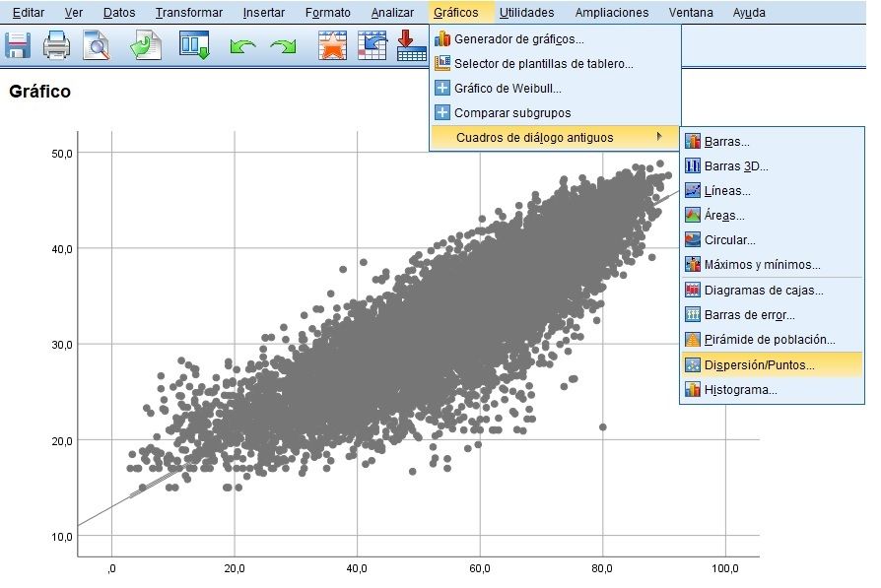This screenshot has height=588, width=881.
Task: Click the Redo green arrow icon
Action: point(283,46)
